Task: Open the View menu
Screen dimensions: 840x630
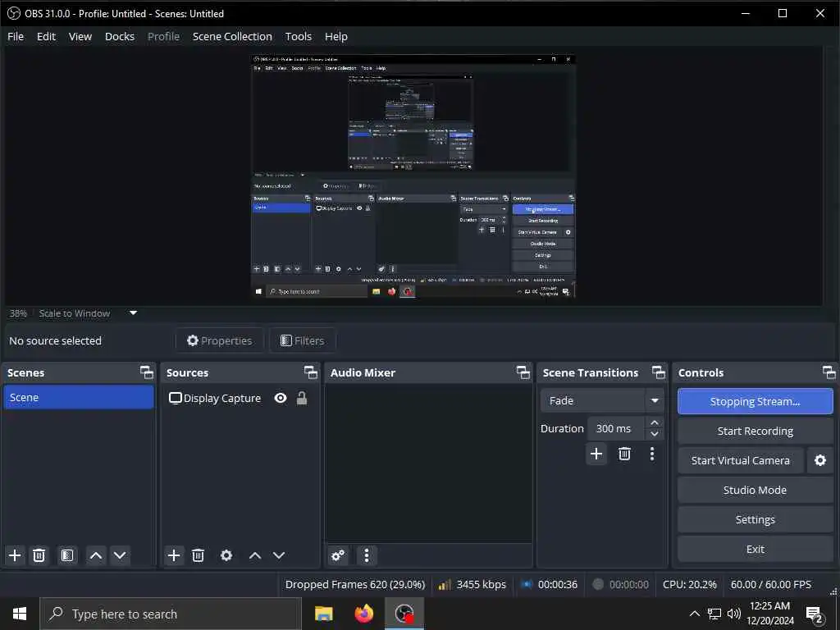Action: 80,36
